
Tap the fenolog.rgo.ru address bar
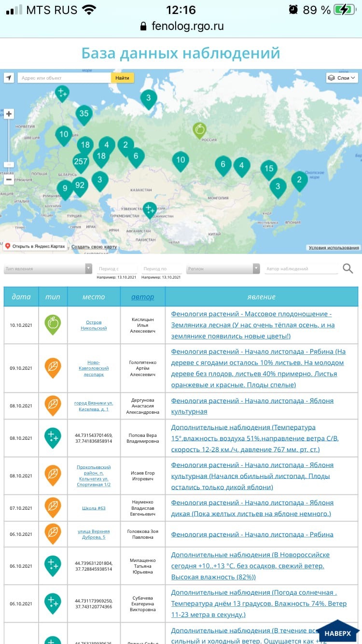[181, 26]
